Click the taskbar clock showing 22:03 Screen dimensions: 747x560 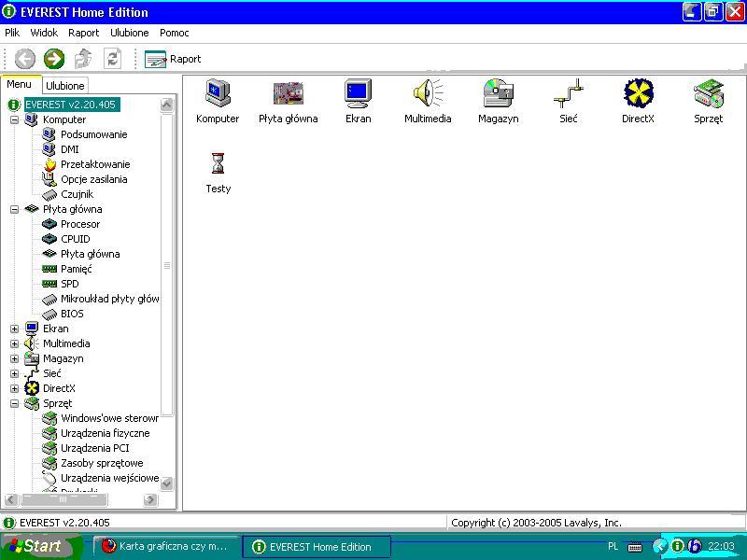(721, 546)
